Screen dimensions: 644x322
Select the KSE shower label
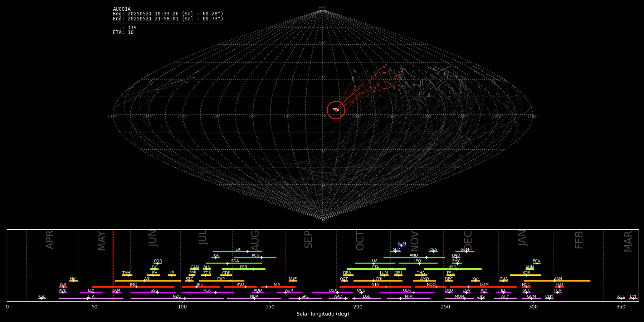point(42,297)
